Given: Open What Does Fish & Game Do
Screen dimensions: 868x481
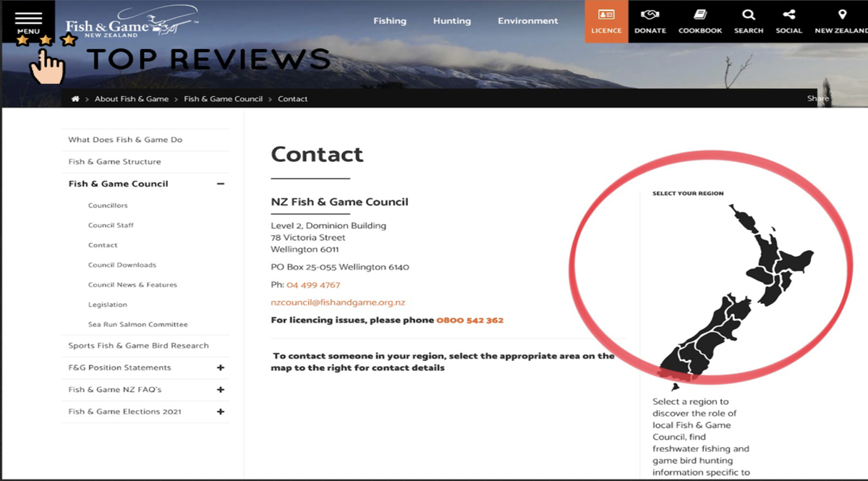Looking at the screenshot, I should pos(125,140).
